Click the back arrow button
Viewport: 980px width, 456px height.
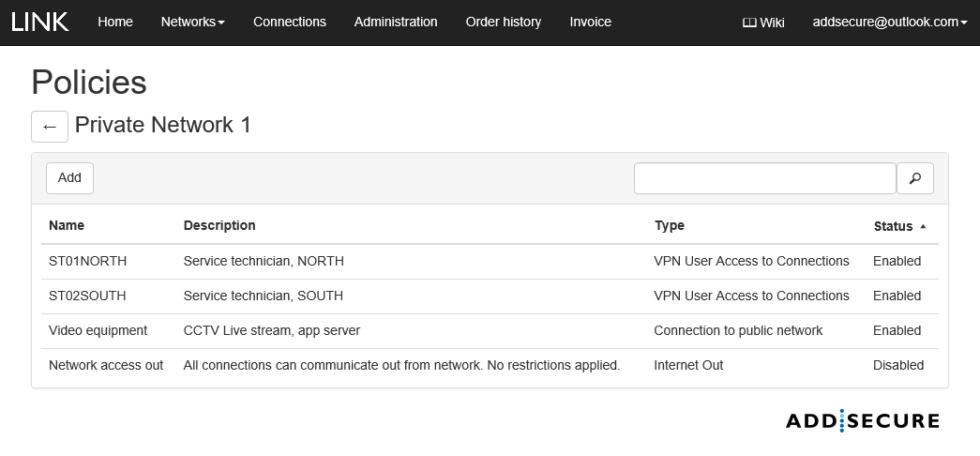50,127
